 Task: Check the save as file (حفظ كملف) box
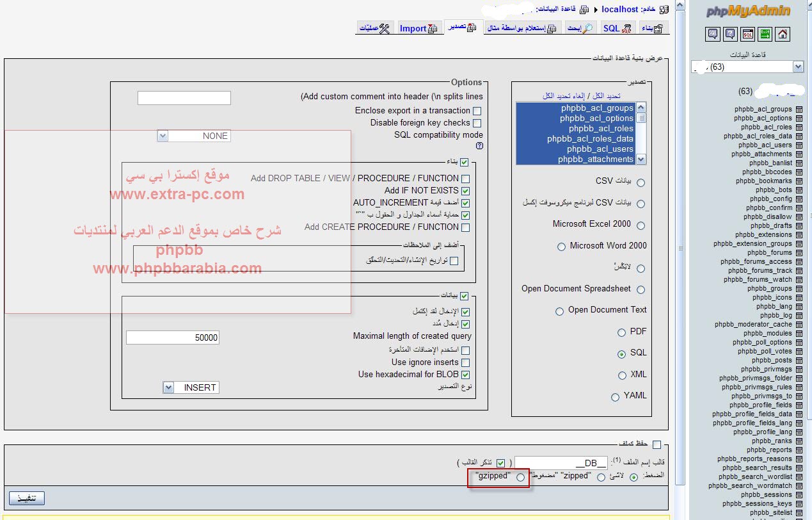pyautogui.click(x=657, y=445)
